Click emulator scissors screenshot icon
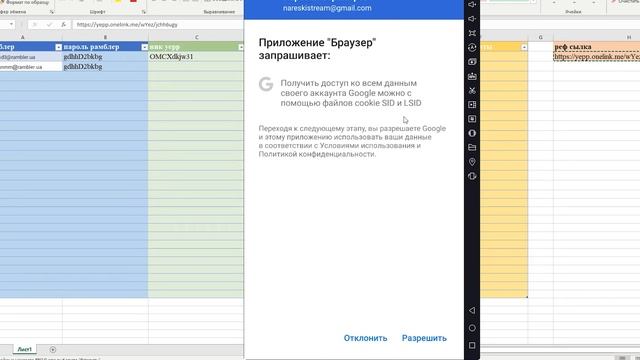This screenshot has height=360, width=640. [x=472, y=90]
